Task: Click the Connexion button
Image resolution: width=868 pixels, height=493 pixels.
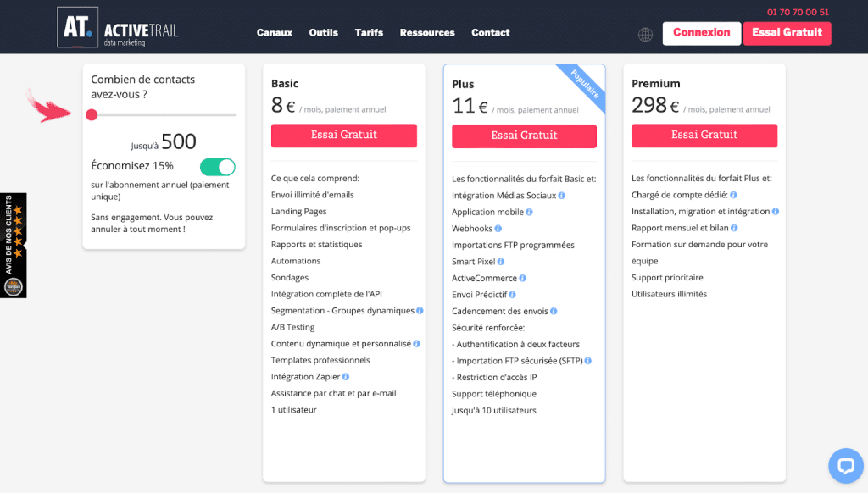Action: pos(701,33)
